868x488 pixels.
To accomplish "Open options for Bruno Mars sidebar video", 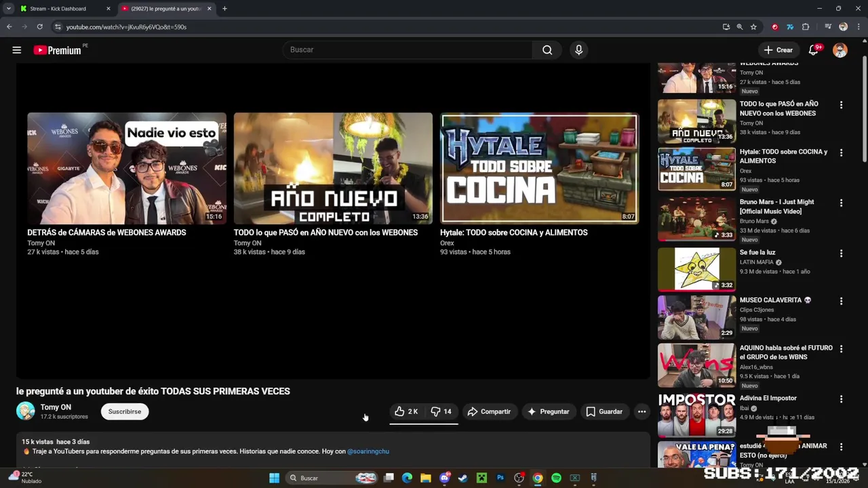I will click(x=841, y=203).
